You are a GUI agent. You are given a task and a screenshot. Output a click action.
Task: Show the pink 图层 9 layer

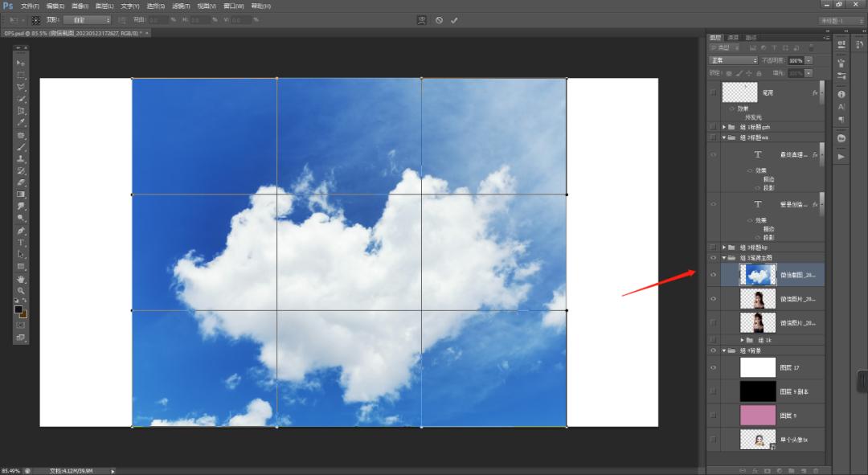pyautogui.click(x=713, y=416)
